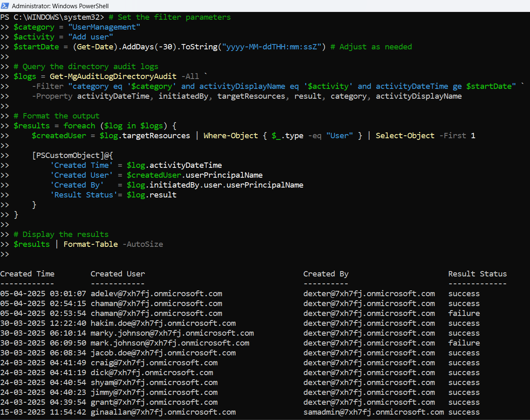Click the [PSCustomObject]@{ line
The image size is (530, 420).
click(72, 155)
